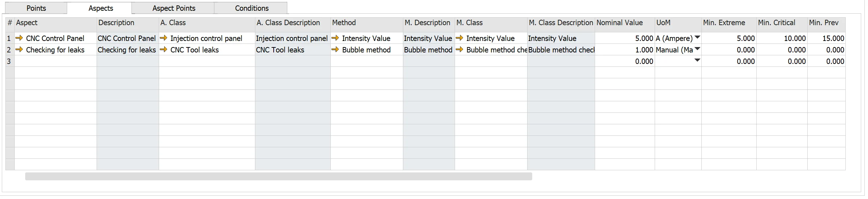Click link arrow beside CNC Control Panel aspect
This screenshot has width=868, height=199.
point(19,38)
